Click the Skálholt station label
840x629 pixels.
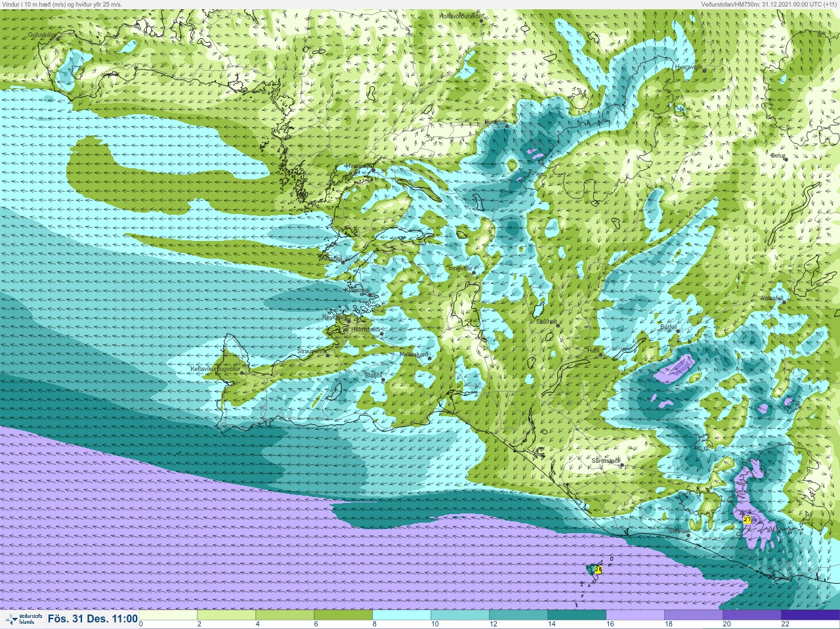click(547, 322)
